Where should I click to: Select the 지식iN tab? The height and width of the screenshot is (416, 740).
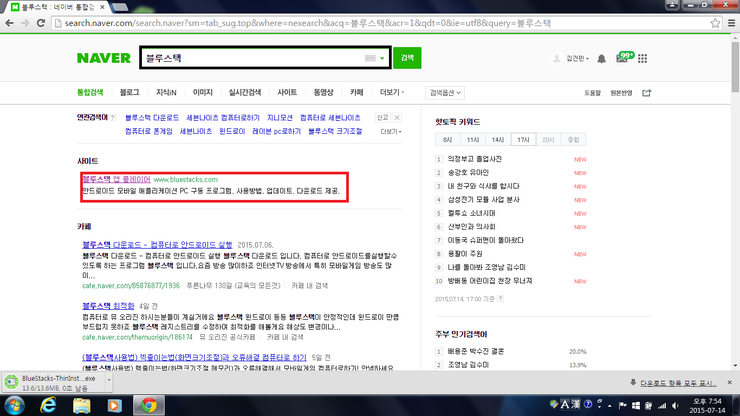(166, 93)
